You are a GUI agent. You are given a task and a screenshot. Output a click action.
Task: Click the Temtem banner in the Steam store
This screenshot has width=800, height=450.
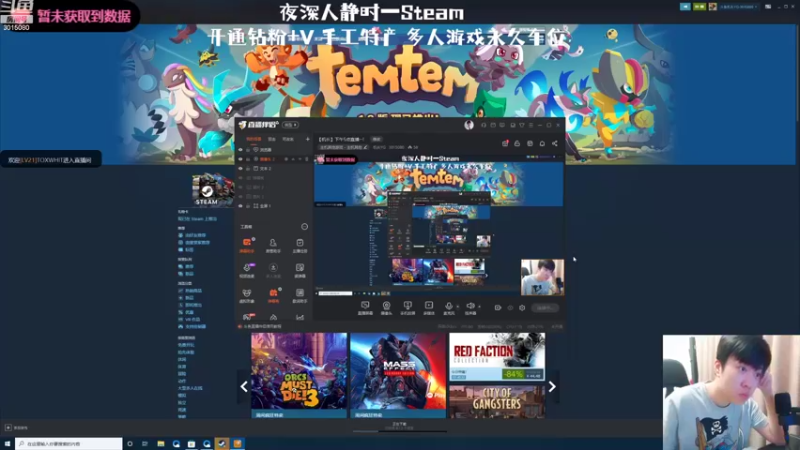click(x=398, y=94)
